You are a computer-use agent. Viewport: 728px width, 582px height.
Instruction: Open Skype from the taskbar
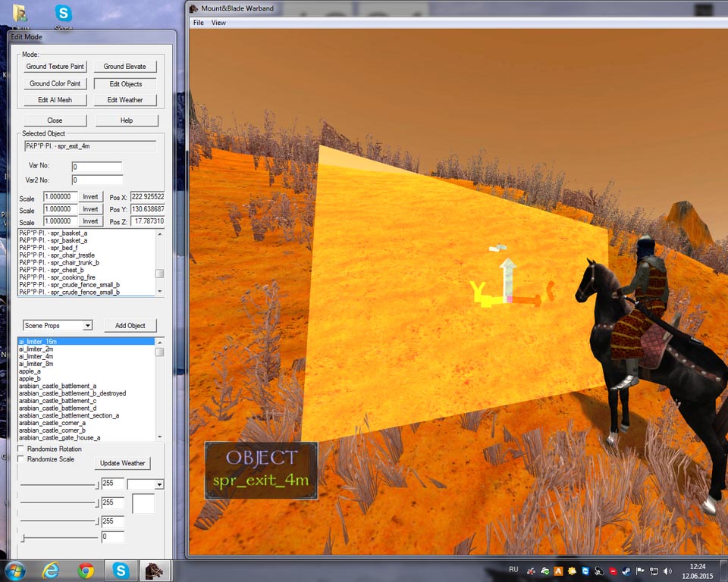121,570
